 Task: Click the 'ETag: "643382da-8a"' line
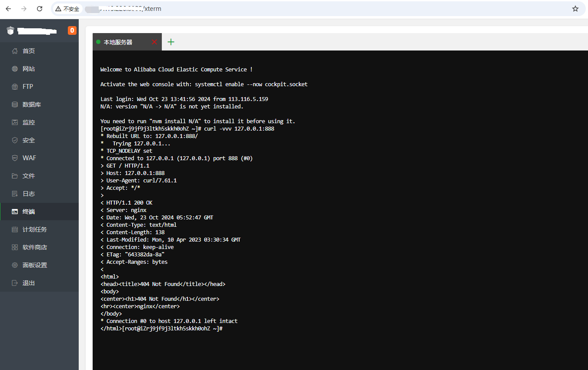(x=133, y=255)
